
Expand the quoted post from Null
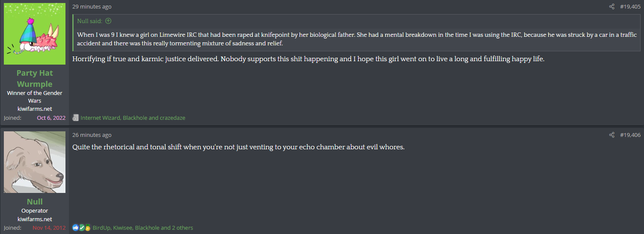(357, 39)
